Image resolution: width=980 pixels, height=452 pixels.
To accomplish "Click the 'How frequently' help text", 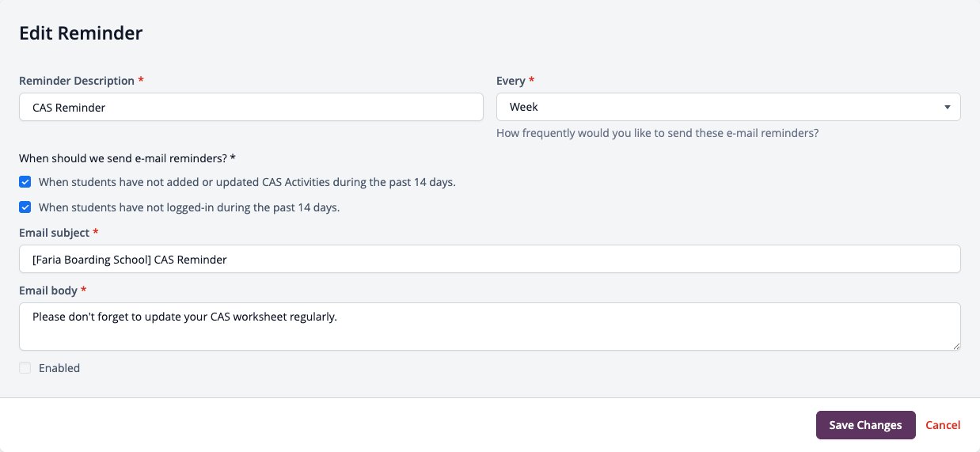I will tap(657, 133).
